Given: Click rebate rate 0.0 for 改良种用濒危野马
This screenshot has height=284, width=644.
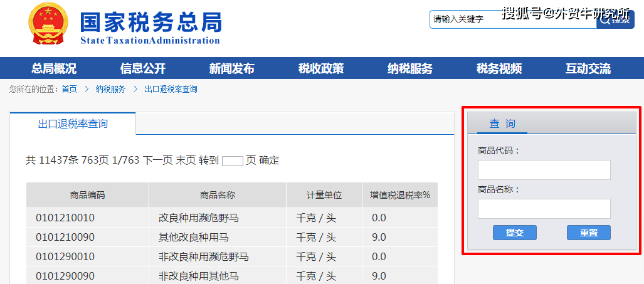Looking at the screenshot, I should [x=379, y=218].
